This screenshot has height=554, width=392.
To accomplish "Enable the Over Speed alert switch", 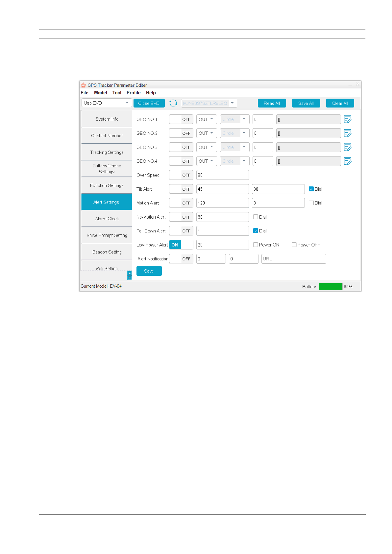I will 181,175.
